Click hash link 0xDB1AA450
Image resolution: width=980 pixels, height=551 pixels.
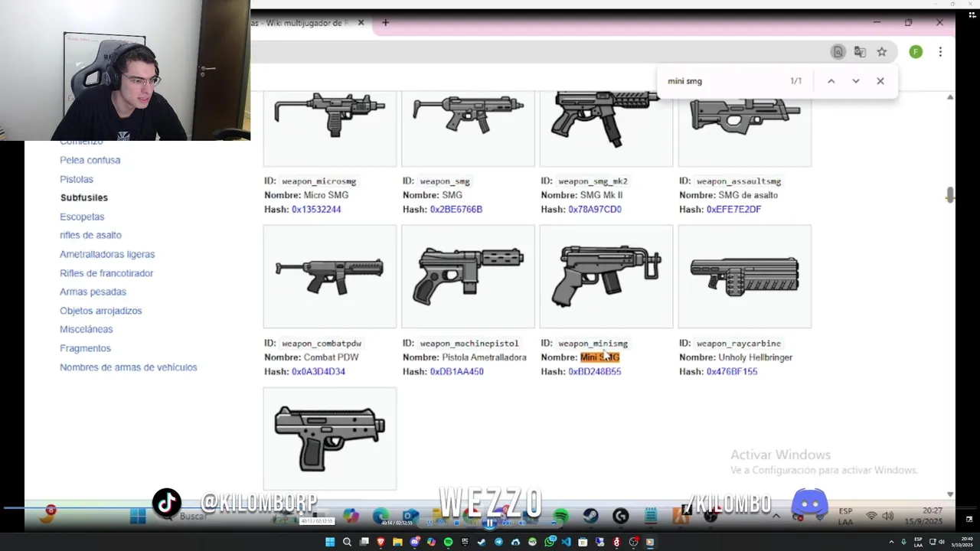click(x=457, y=371)
